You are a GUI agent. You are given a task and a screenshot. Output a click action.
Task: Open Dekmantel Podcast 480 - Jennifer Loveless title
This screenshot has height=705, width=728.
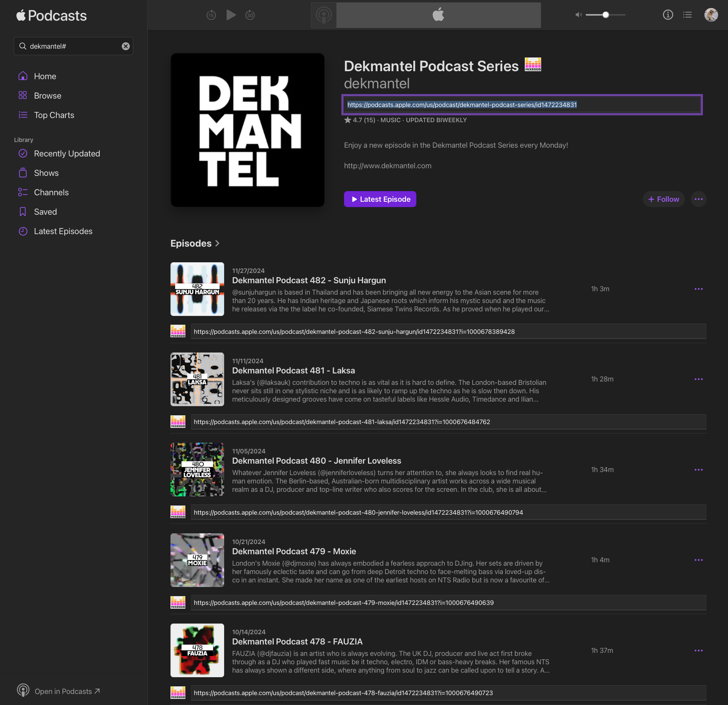pyautogui.click(x=317, y=461)
